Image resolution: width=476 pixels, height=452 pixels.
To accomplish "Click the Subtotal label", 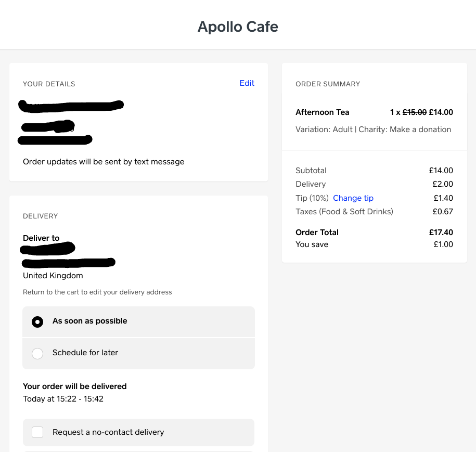I will (x=311, y=171).
